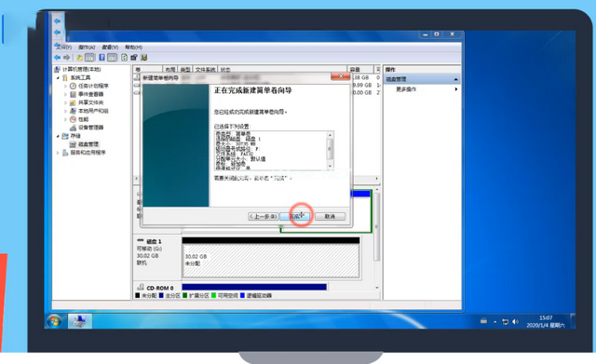This screenshot has height=364, width=596.
Task: Click the blue Help question-mark toolbar icon
Action: (102, 58)
